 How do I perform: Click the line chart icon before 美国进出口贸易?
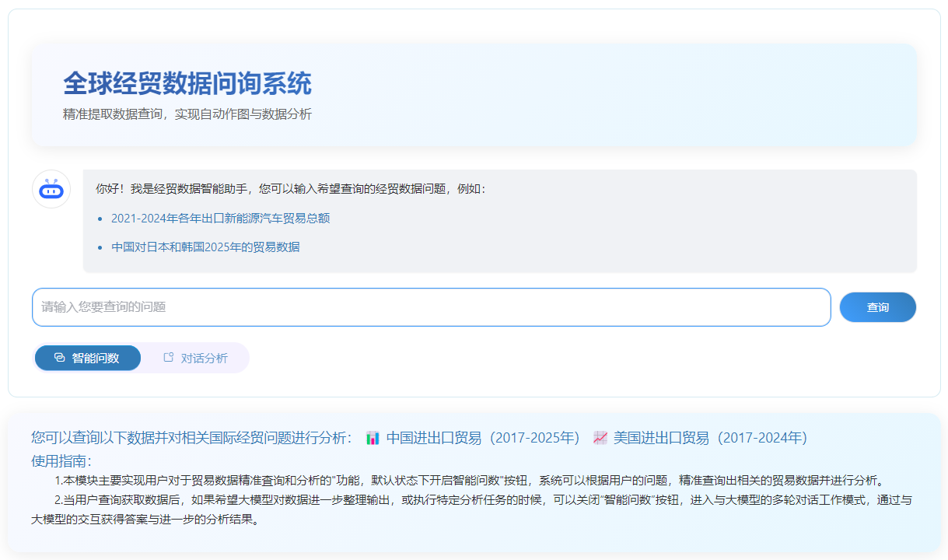[x=600, y=438]
